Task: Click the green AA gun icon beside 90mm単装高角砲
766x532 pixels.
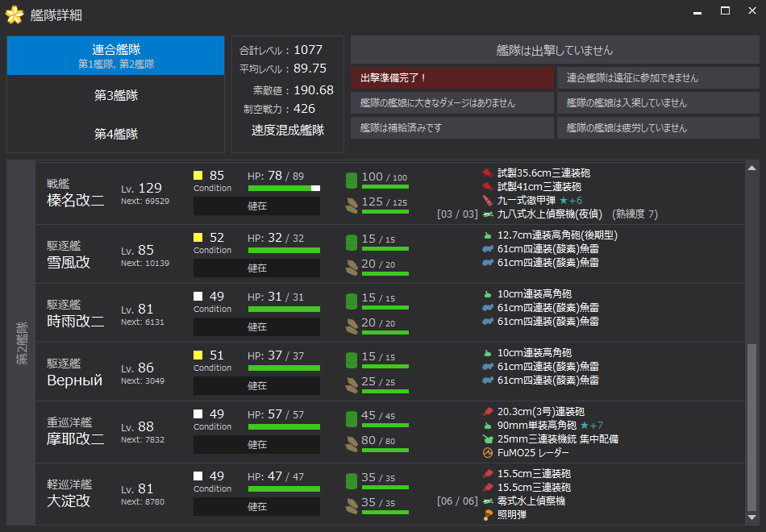Action: [x=487, y=426]
